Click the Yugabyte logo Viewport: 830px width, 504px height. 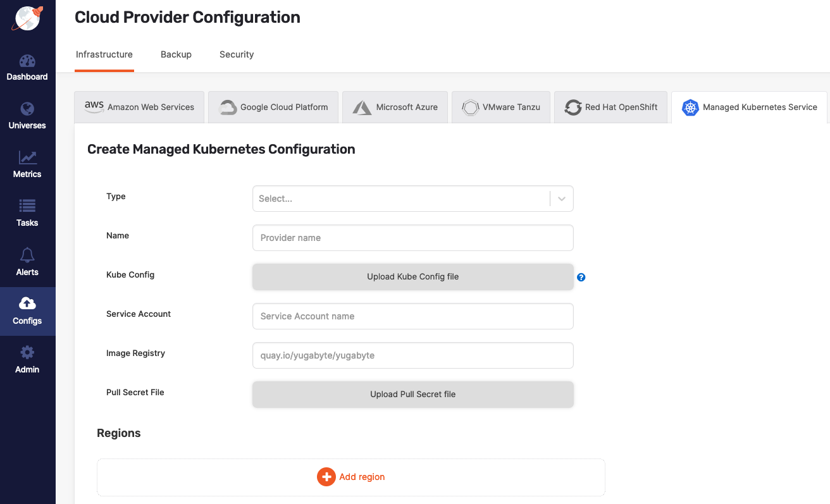(x=27, y=19)
